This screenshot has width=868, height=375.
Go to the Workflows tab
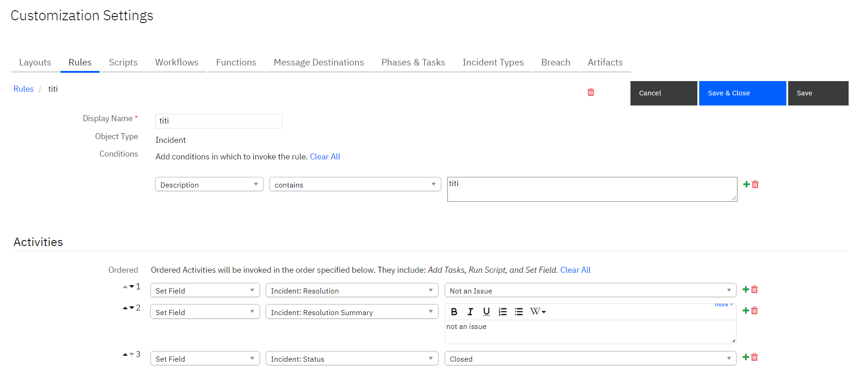[x=177, y=63]
